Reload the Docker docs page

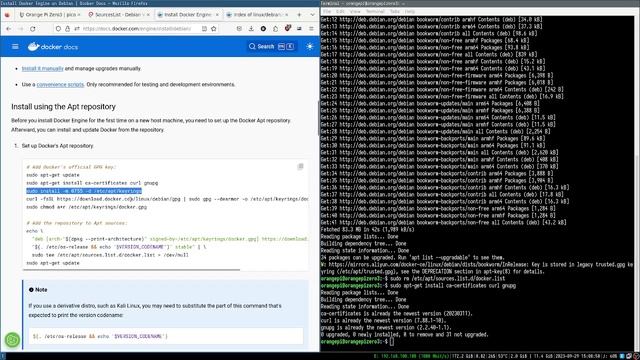coord(33,29)
